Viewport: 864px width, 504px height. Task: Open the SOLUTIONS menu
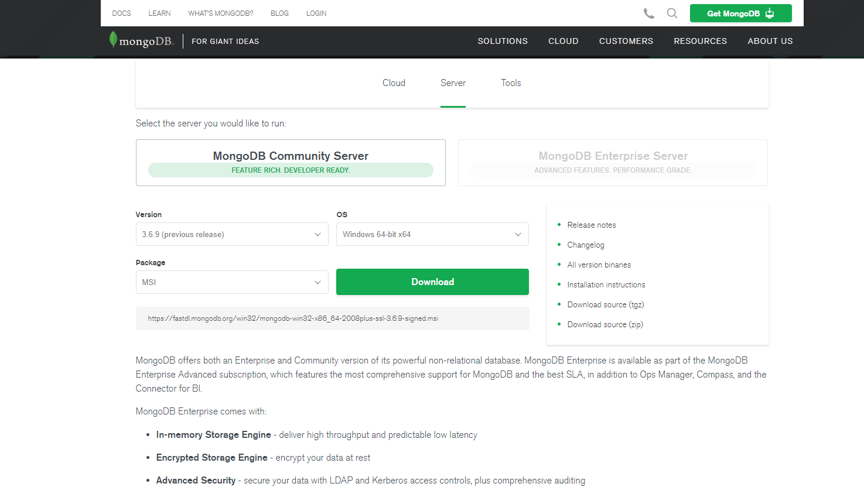coord(503,41)
